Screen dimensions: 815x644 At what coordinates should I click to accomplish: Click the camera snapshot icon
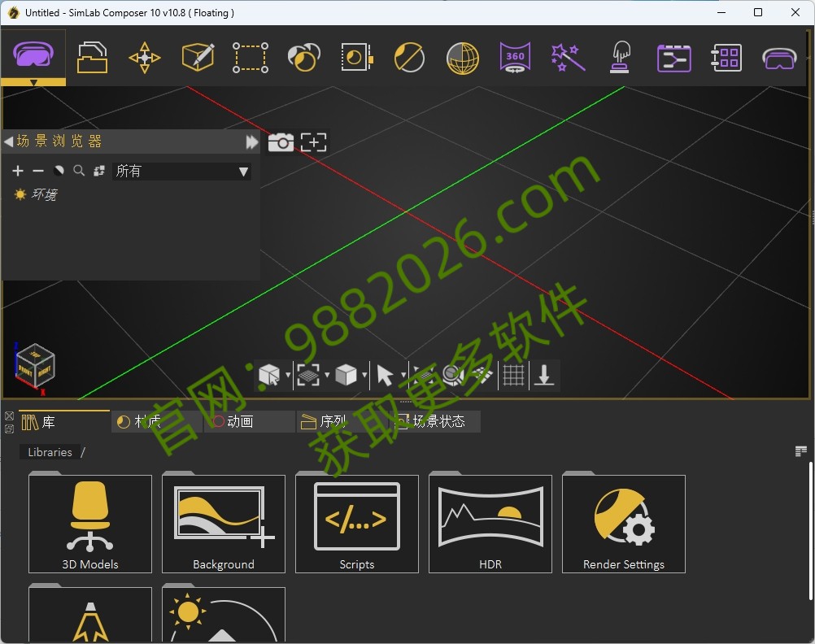(x=281, y=142)
